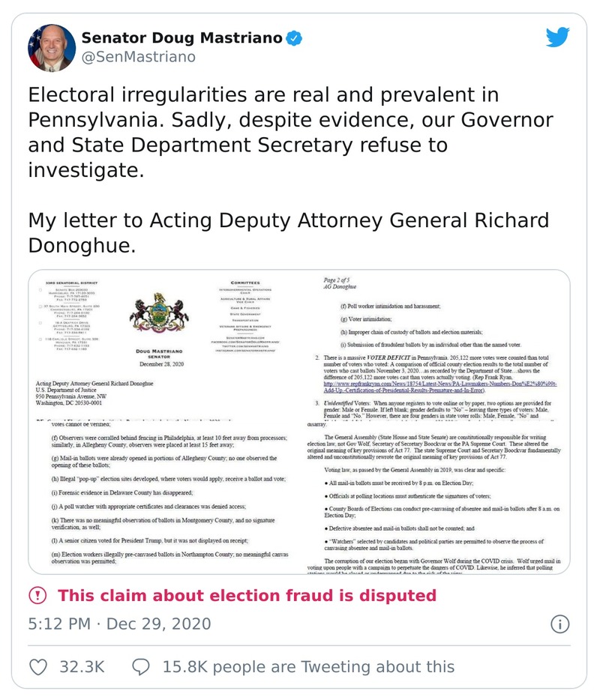Open the Senator Doug Mastriano display name
This screenshot has height=700, width=600.
(x=182, y=37)
